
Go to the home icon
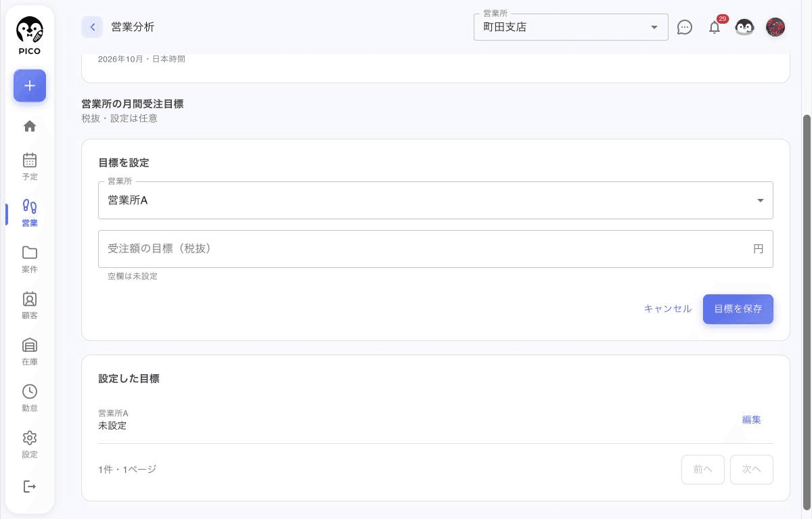30,126
